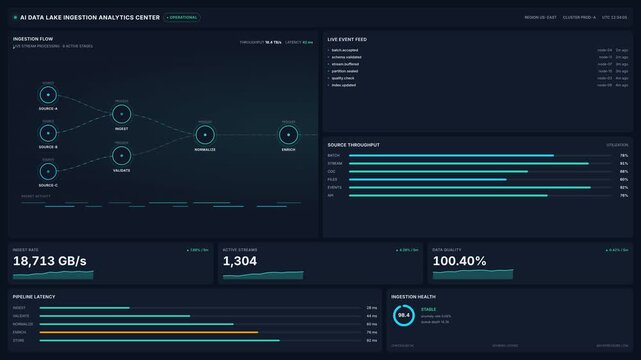Click the STORE pipeline latency bar
Viewport: 641px width, 360px height.
pyautogui.click(x=200, y=340)
